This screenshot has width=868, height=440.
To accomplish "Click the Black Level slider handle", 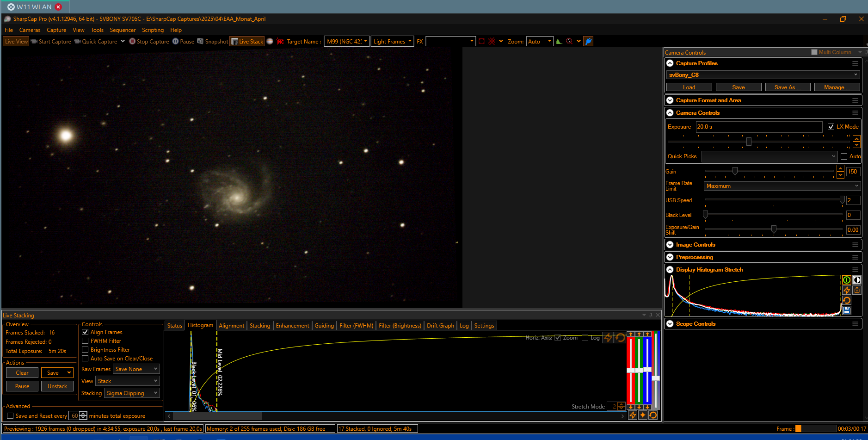I will coord(705,215).
